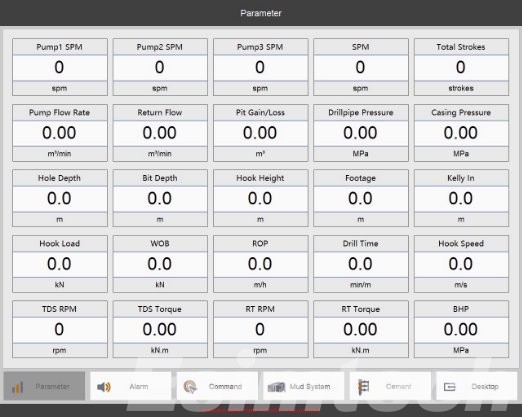Select the TDS Torque reading
Viewport: 522px width, 417px height.
[160, 330]
